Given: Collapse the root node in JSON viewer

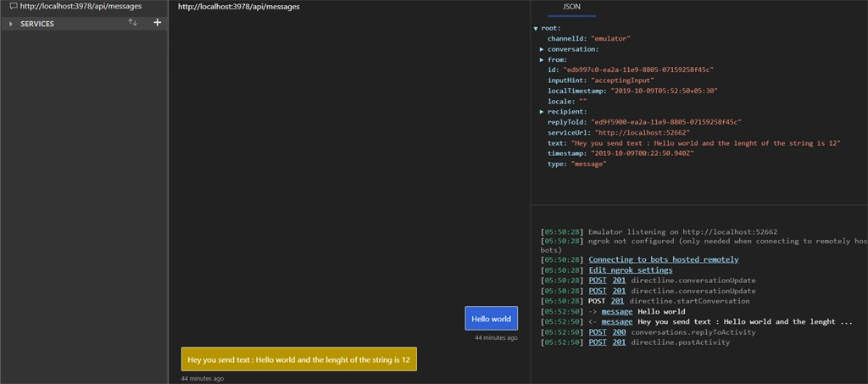Looking at the screenshot, I should pyautogui.click(x=536, y=28).
